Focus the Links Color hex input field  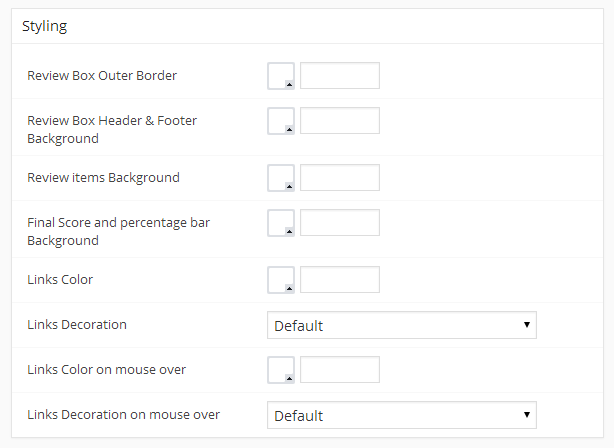pyautogui.click(x=340, y=280)
